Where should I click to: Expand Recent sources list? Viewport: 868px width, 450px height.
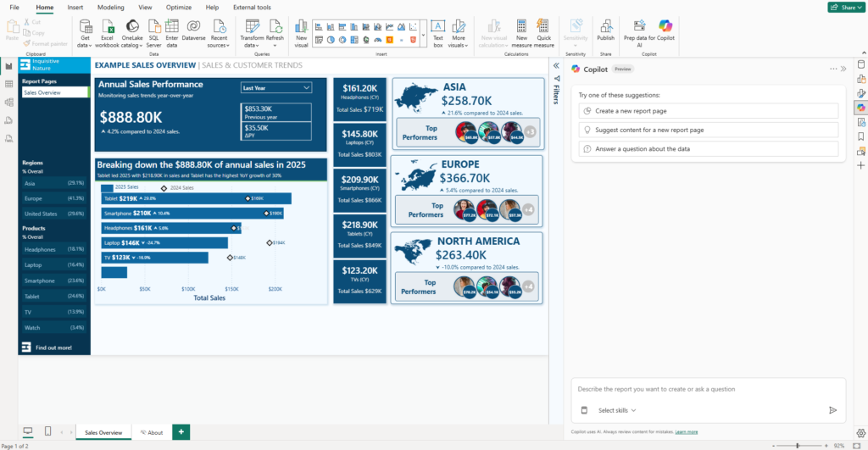219,33
